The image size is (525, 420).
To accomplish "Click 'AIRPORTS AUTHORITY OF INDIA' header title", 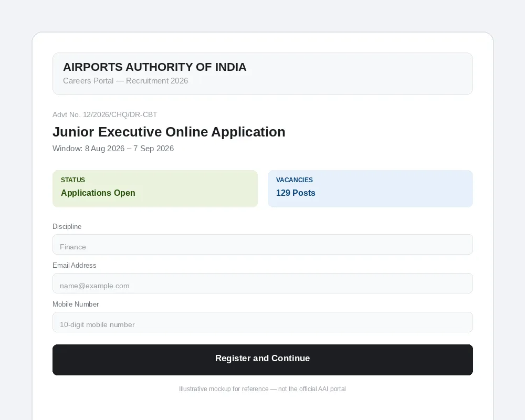I will (x=155, y=67).
